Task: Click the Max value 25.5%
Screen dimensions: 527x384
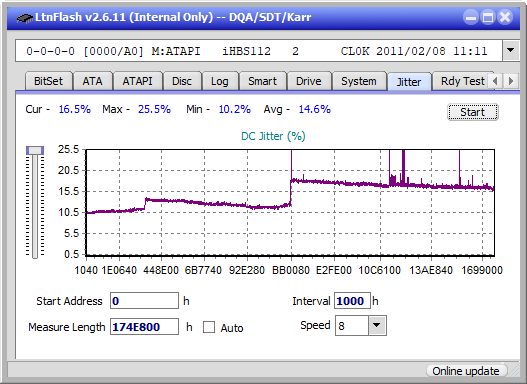Action: point(154,109)
